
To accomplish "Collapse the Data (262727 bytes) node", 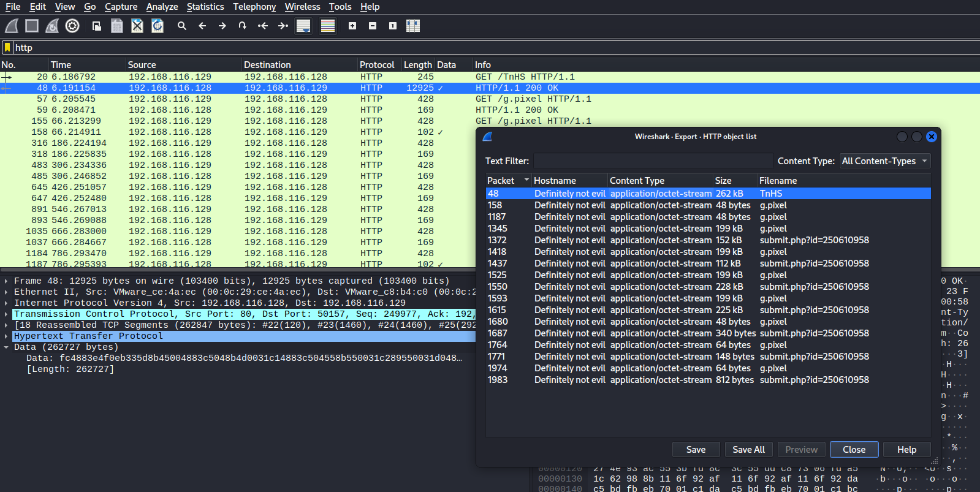I will [x=6, y=347].
